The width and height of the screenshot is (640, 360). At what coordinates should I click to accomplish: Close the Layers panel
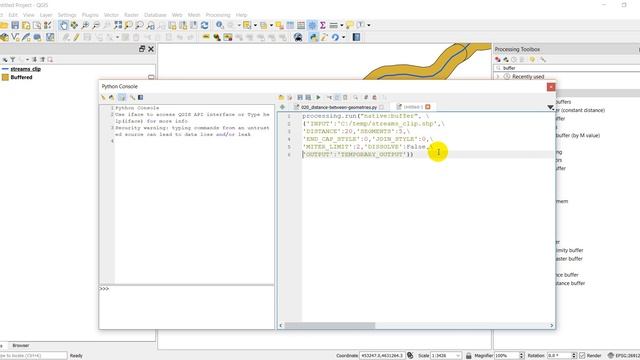click(151, 49)
